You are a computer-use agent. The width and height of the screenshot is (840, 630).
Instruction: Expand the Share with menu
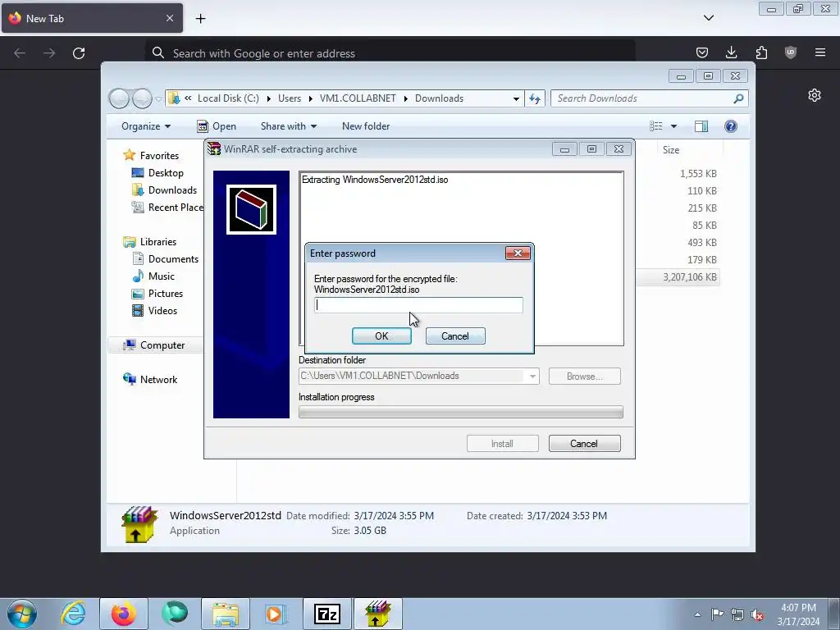coord(288,126)
